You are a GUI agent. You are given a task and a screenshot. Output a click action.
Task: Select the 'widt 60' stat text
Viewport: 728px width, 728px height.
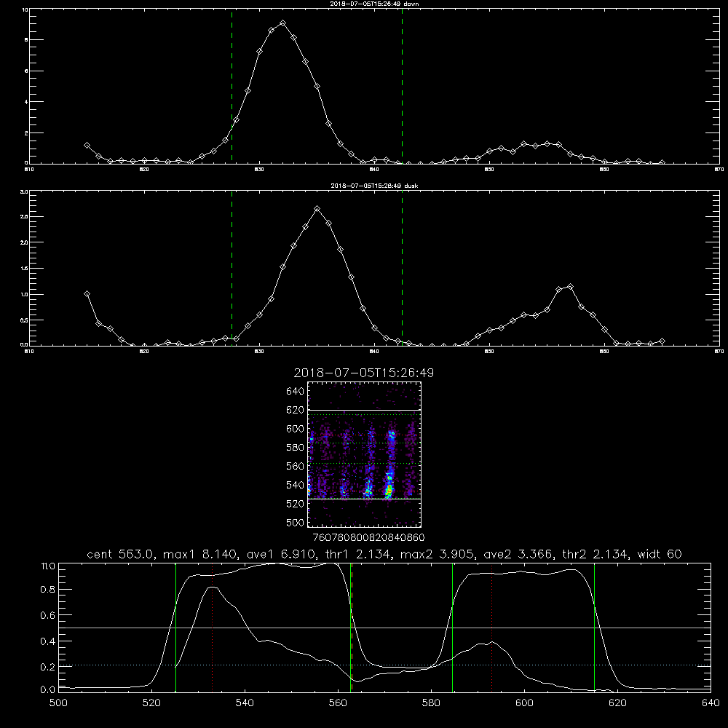click(660, 554)
